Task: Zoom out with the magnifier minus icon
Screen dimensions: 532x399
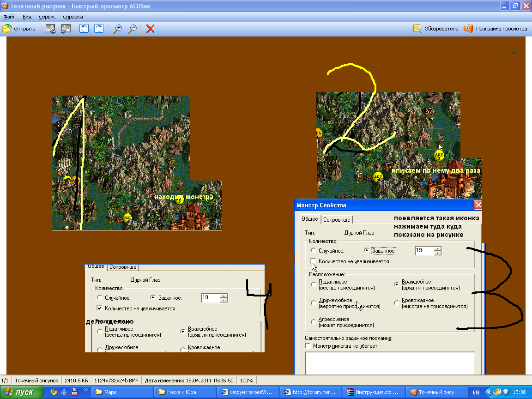Action: 133,29
